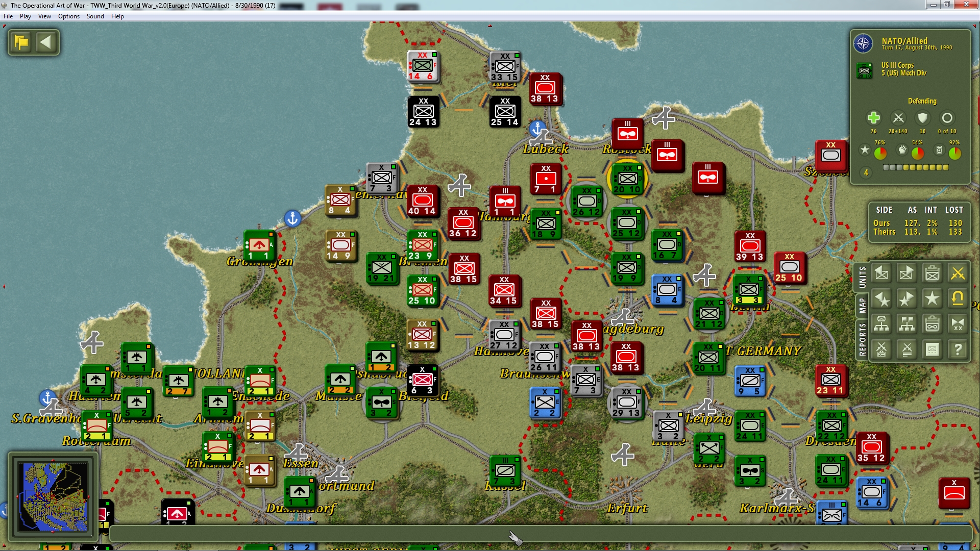
Task: Open the Sound menu
Action: 95,16
